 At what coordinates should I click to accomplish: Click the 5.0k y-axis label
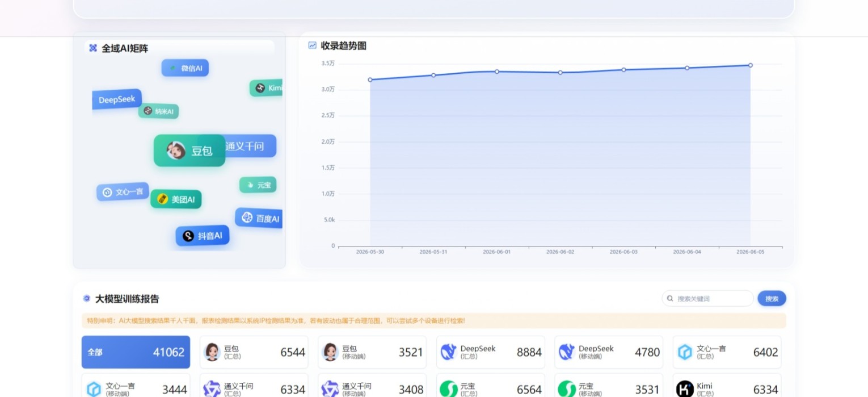pos(330,220)
